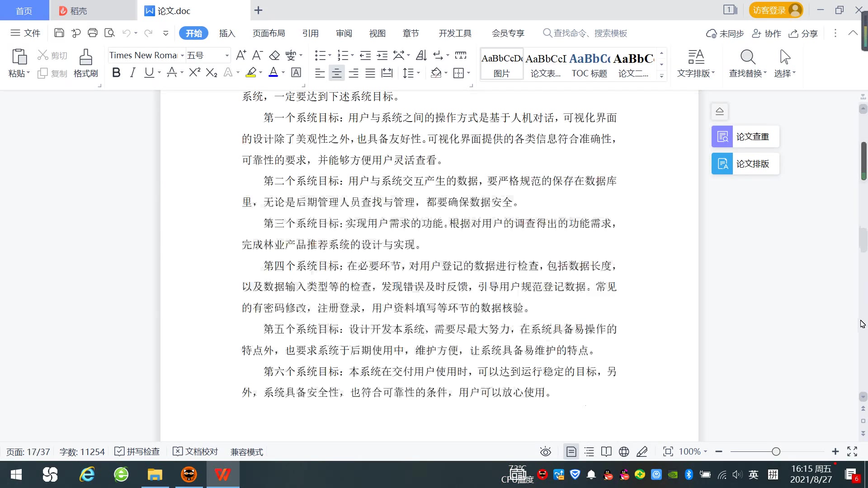This screenshot has width=868, height=488.
Task: Open the Review ribbon tab
Action: [344, 33]
